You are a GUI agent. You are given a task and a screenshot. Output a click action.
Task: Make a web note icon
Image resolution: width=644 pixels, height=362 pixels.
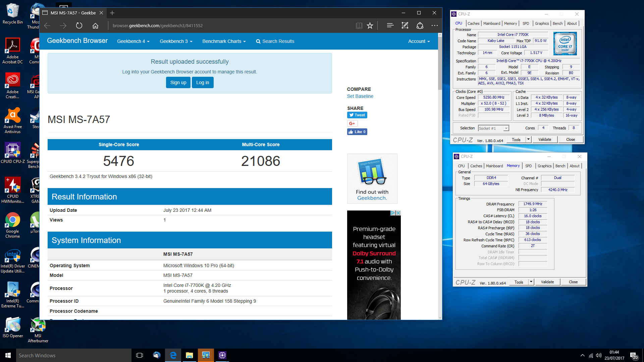405,25
